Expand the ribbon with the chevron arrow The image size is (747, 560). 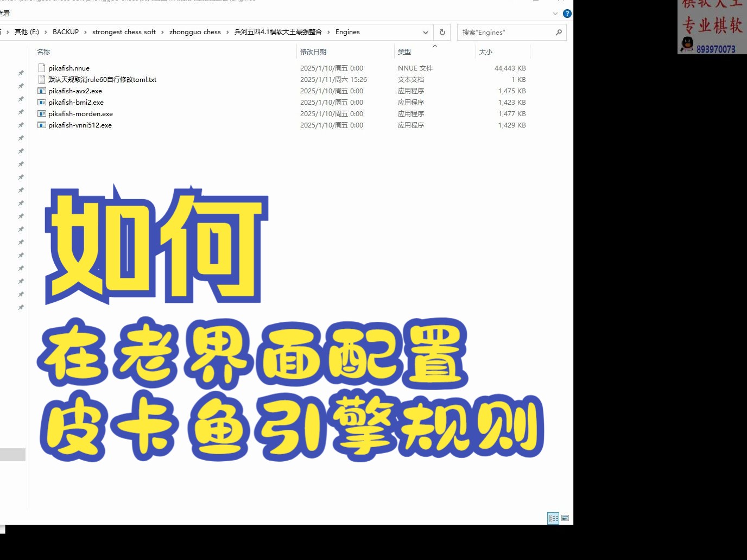tap(555, 14)
